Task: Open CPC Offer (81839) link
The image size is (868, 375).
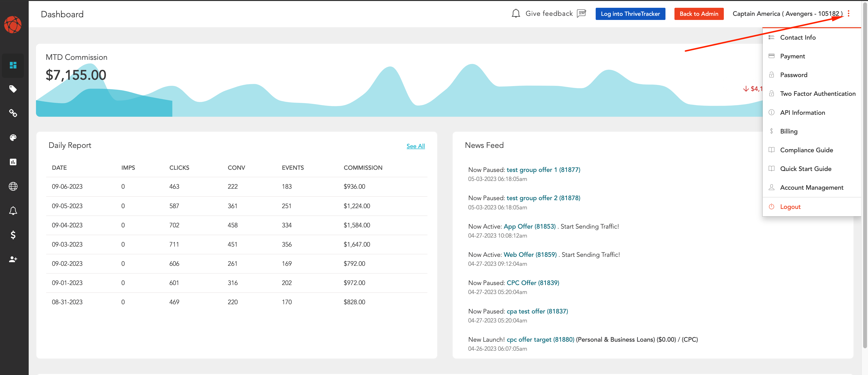Action: [533, 283]
